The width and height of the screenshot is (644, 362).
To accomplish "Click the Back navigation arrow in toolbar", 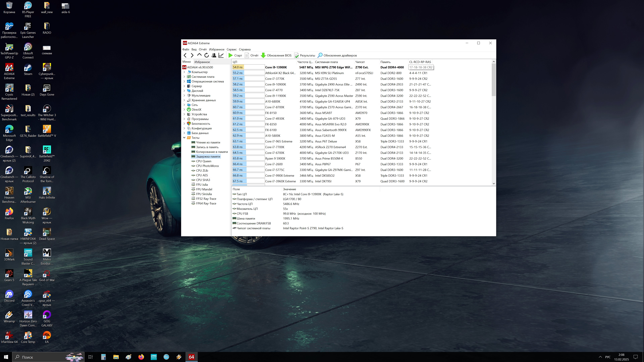I will point(185,55).
